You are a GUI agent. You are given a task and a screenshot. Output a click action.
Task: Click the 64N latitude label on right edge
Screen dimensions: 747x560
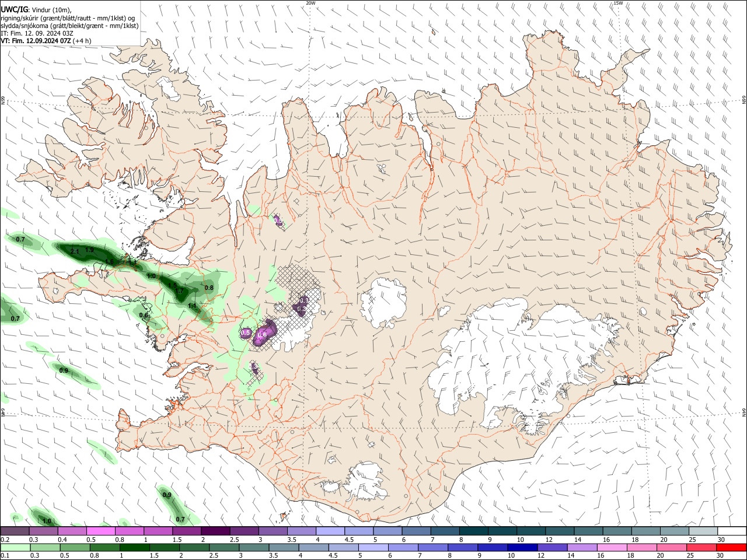(x=744, y=412)
